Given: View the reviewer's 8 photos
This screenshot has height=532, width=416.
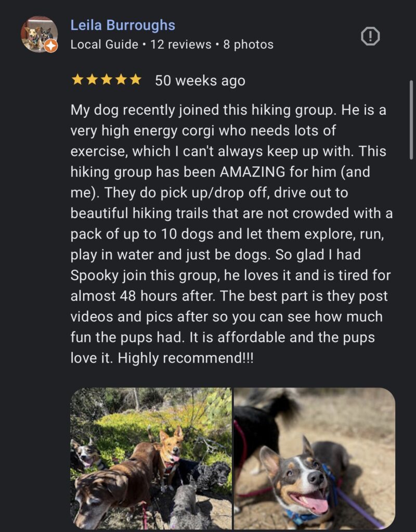Looking at the screenshot, I should point(248,45).
